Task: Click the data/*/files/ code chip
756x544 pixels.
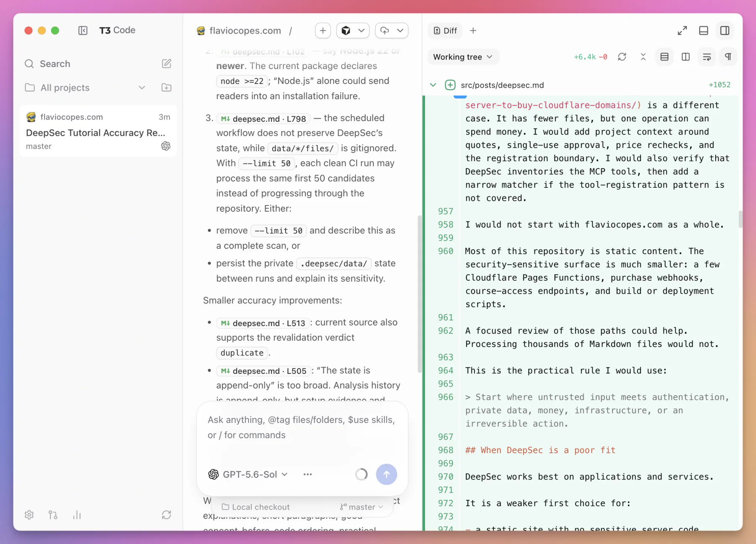Action: pos(302,148)
